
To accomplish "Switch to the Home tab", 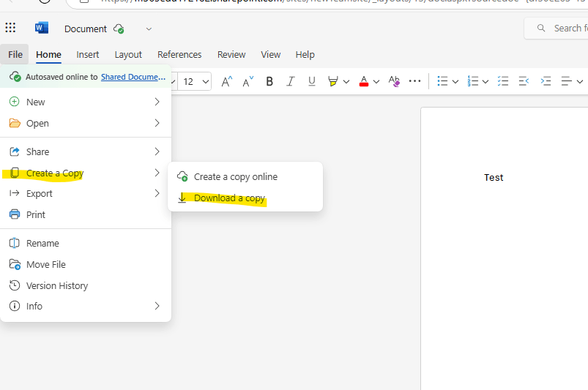I will coord(49,55).
